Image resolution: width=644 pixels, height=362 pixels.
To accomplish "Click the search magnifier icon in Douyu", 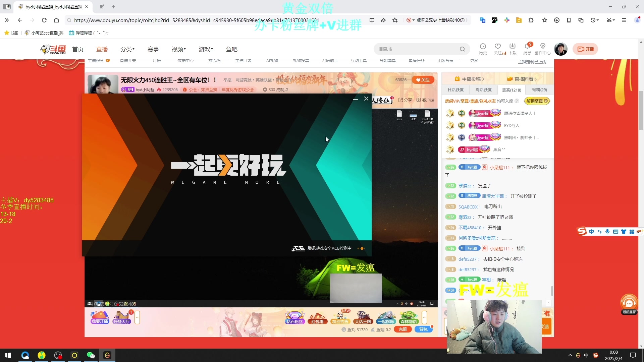I will tap(462, 49).
